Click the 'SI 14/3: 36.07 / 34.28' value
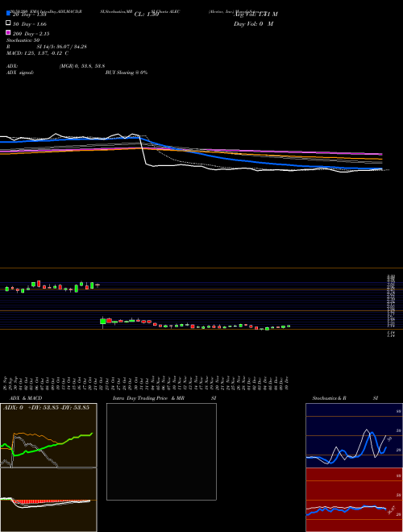Viewport: 403px width, 532px height. (62, 47)
